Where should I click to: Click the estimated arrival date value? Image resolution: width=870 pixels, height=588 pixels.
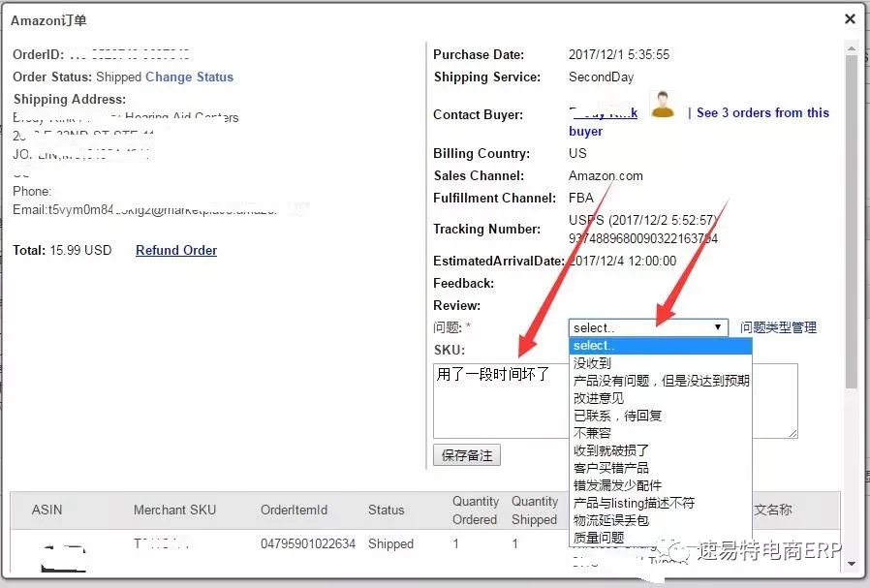(622, 261)
